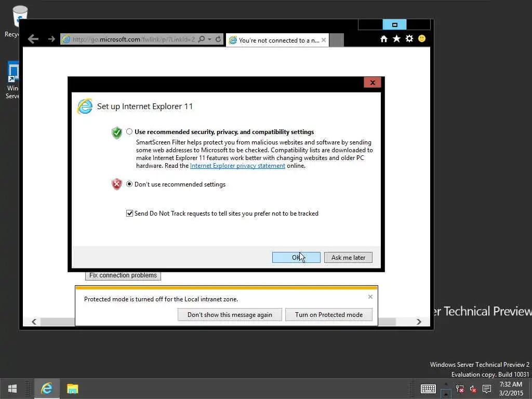
Task: Open Favorites with the star icon
Action: click(x=396, y=38)
